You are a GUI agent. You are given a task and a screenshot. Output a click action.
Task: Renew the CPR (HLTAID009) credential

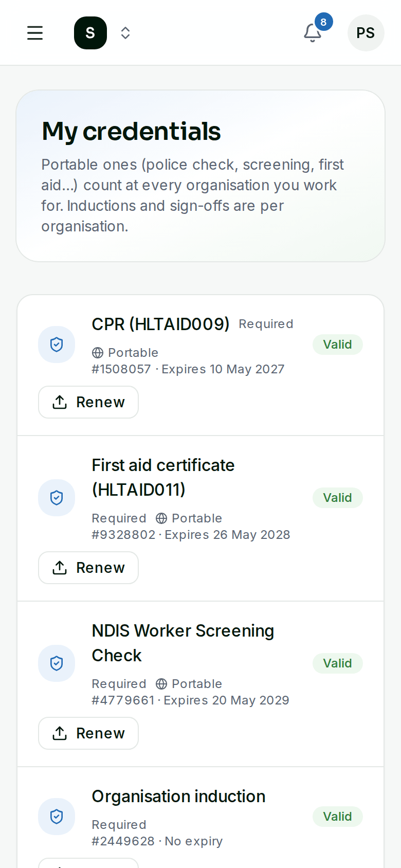88,402
